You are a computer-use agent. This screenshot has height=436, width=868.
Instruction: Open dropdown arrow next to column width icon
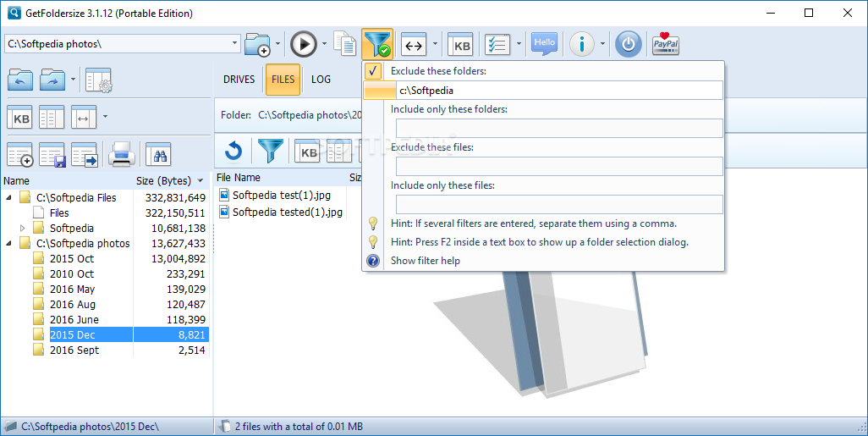click(x=435, y=44)
